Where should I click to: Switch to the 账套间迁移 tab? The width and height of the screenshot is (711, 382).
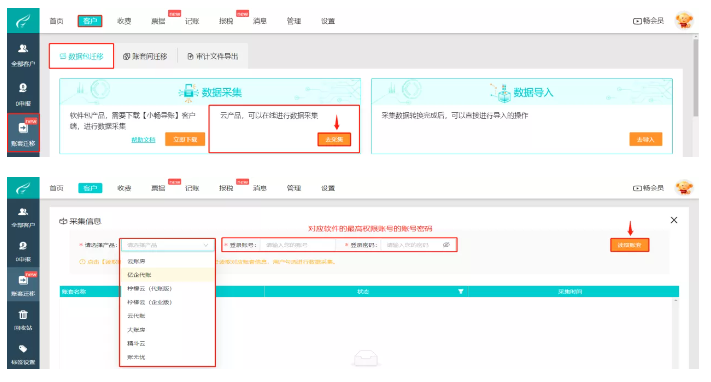point(145,56)
